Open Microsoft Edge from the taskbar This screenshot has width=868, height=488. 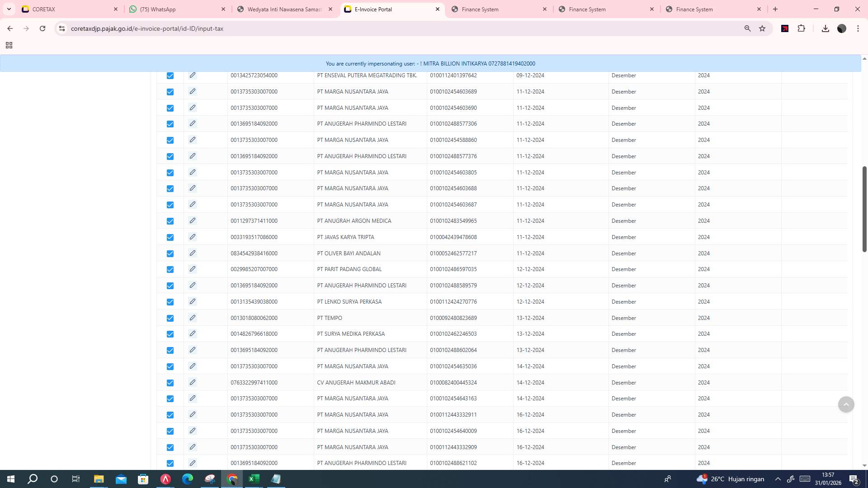point(188,479)
